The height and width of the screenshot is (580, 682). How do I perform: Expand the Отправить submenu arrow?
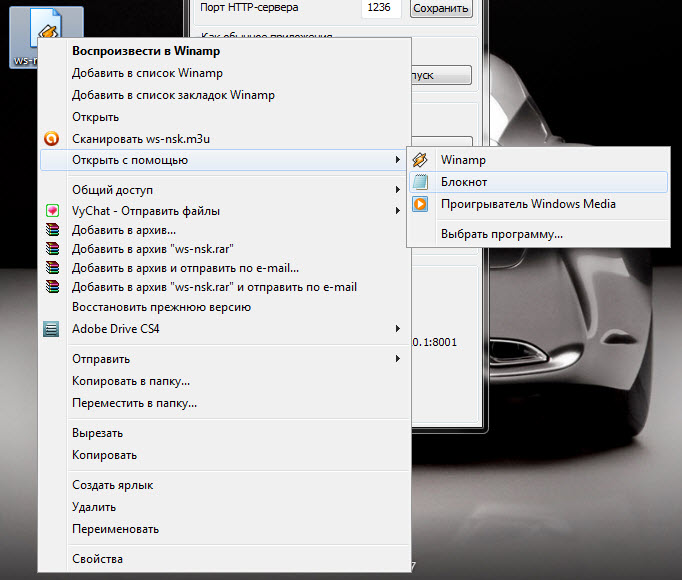pos(398,359)
